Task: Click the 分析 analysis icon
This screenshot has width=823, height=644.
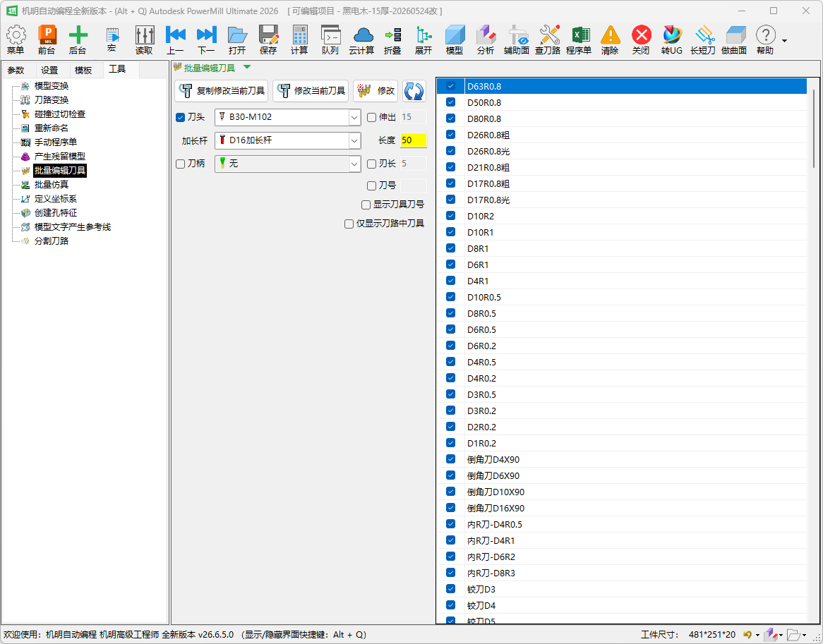Action: (x=486, y=35)
